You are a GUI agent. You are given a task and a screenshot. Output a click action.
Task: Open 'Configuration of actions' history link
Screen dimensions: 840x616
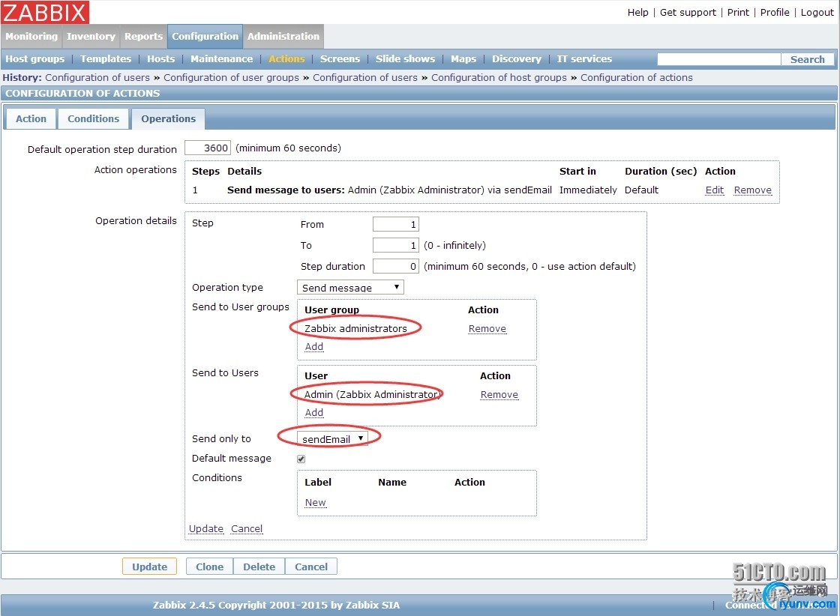tap(637, 78)
